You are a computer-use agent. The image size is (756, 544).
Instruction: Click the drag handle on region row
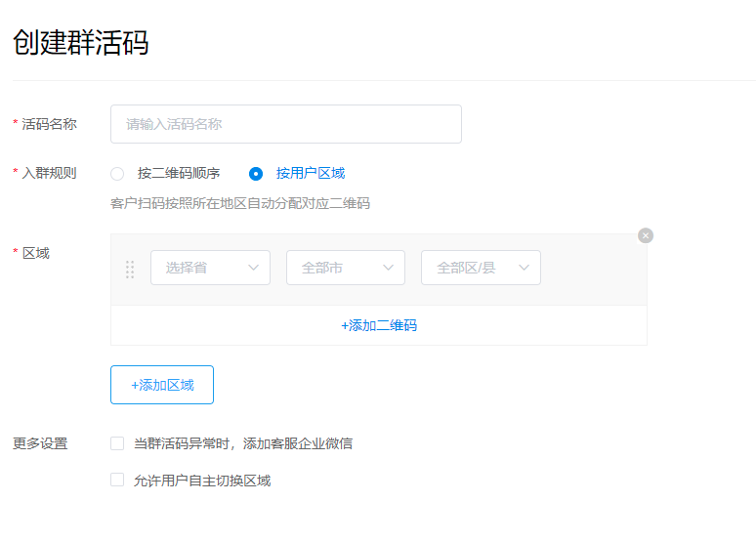pos(130,269)
